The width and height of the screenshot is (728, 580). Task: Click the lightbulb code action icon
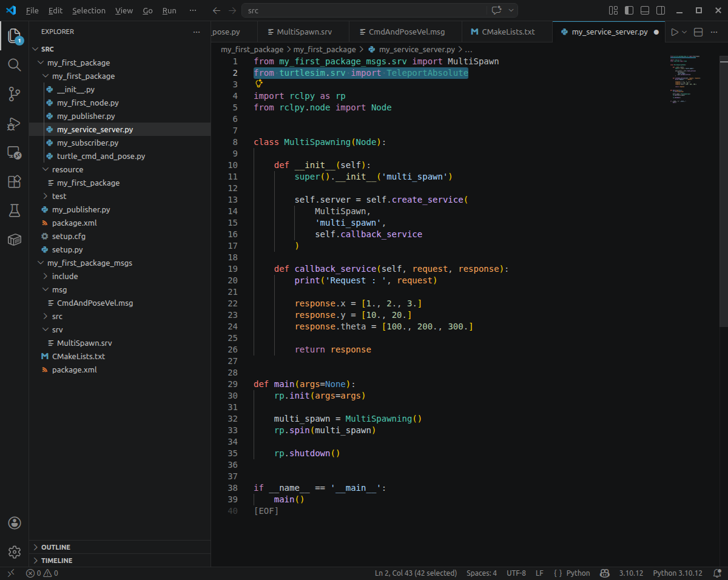[258, 84]
